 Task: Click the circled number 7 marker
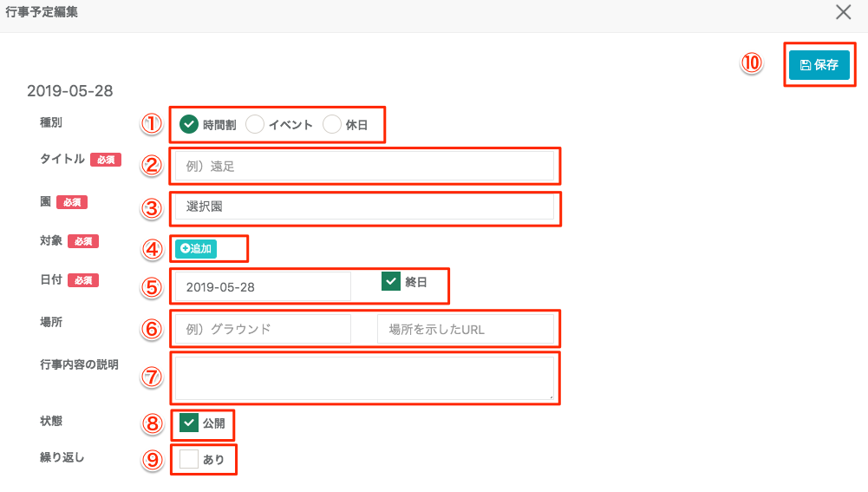point(153,377)
